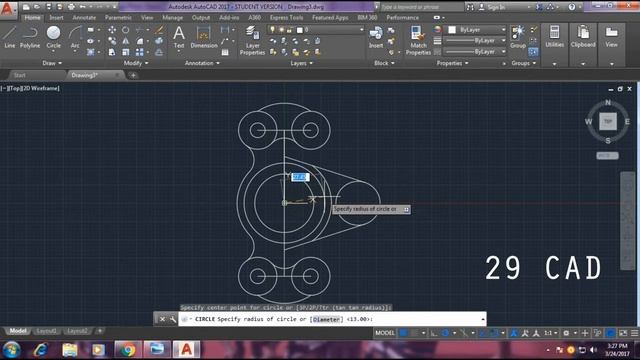This screenshot has height=360, width=640.
Task: Select the Scale tool
Action: pyautogui.click(x=126, y=52)
